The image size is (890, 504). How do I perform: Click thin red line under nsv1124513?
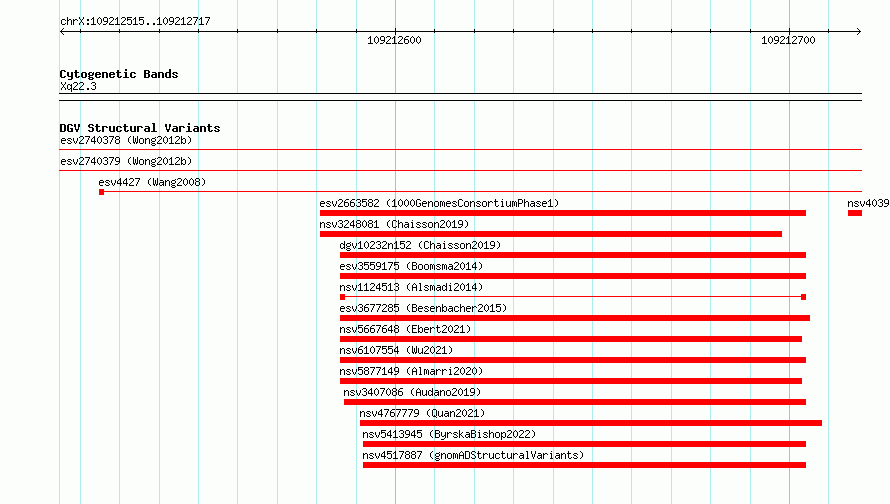tap(573, 297)
